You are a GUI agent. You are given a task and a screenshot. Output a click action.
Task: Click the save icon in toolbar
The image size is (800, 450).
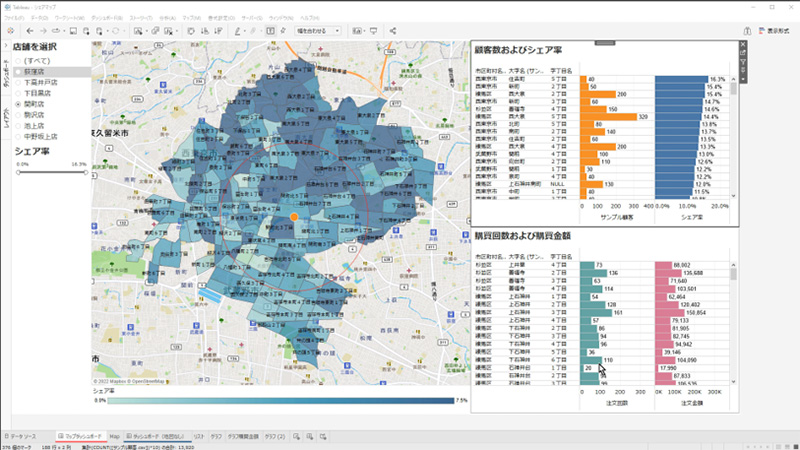72,31
